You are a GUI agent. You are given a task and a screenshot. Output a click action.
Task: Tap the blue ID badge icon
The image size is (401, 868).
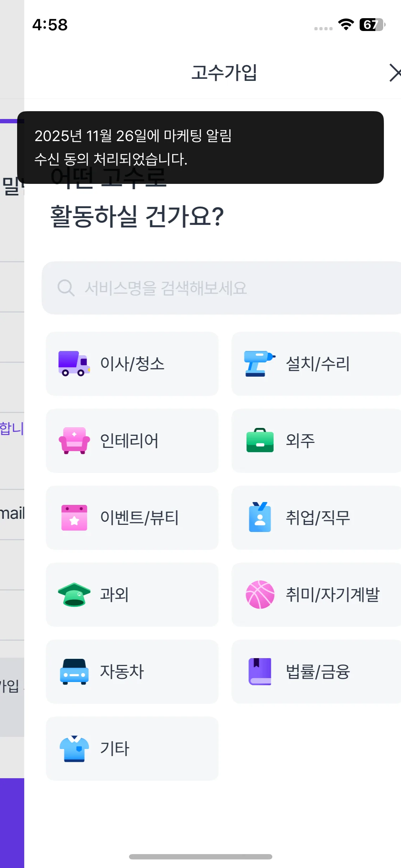coord(260,517)
